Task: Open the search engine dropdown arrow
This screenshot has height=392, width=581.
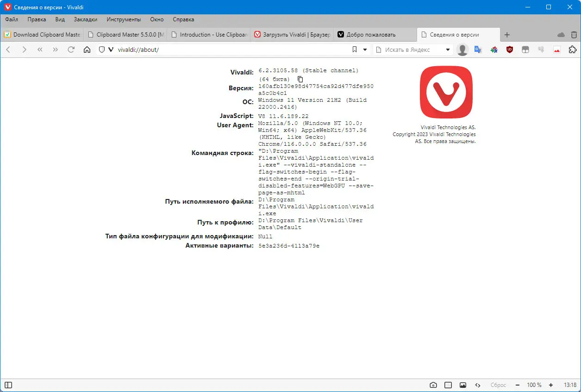Action: 448,50
